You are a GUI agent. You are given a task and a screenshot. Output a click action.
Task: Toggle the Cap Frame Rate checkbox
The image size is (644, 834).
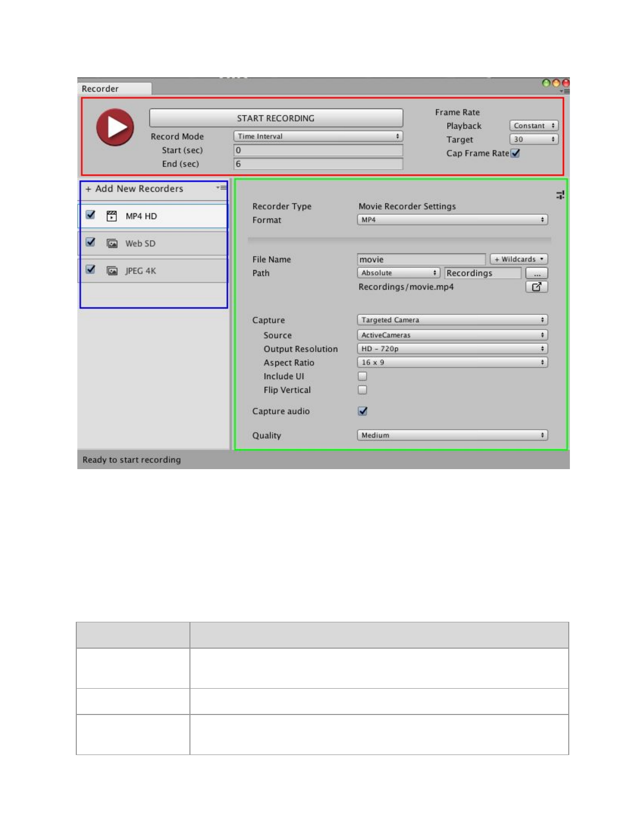pos(515,153)
